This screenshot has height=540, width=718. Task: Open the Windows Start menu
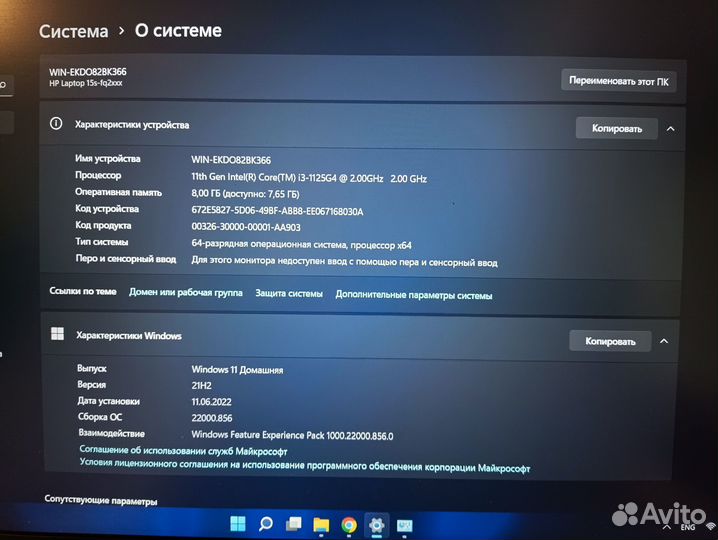pyautogui.click(x=238, y=524)
